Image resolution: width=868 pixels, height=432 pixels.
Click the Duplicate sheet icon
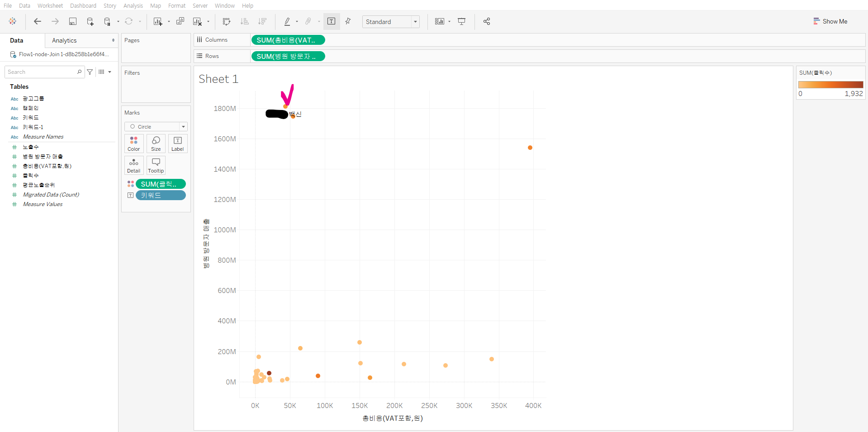(x=180, y=21)
